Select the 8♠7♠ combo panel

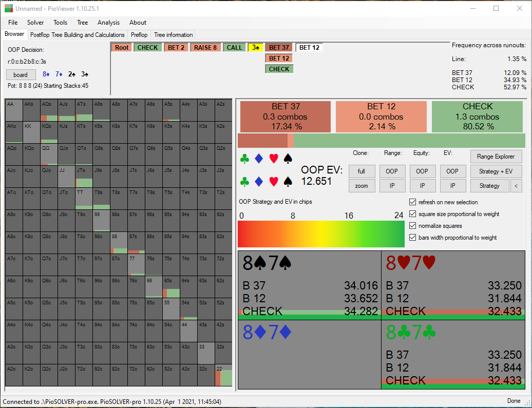tap(310, 285)
